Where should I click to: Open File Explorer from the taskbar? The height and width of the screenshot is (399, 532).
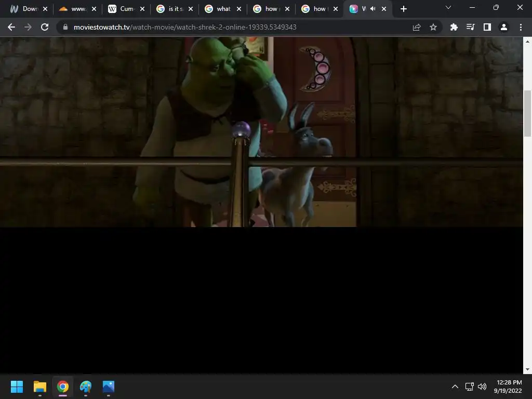39,387
